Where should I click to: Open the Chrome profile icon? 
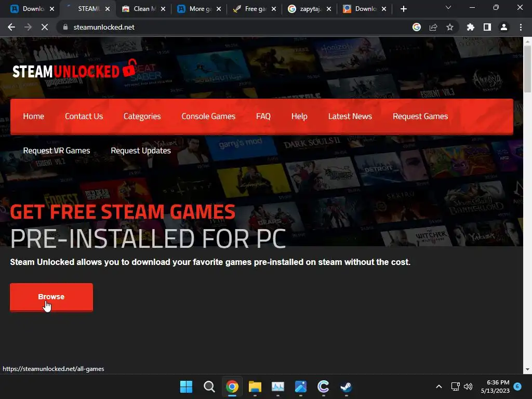504,27
